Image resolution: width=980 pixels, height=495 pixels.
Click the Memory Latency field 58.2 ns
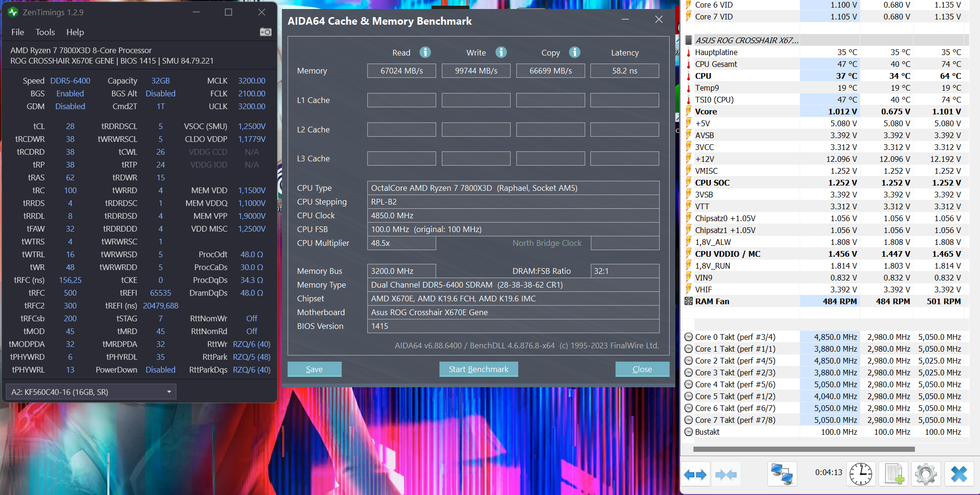pyautogui.click(x=625, y=71)
